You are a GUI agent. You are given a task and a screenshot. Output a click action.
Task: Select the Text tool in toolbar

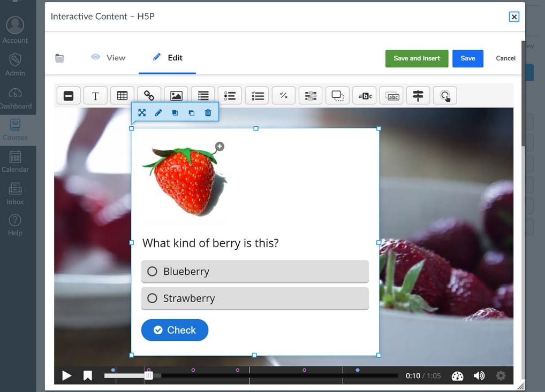[x=95, y=96]
